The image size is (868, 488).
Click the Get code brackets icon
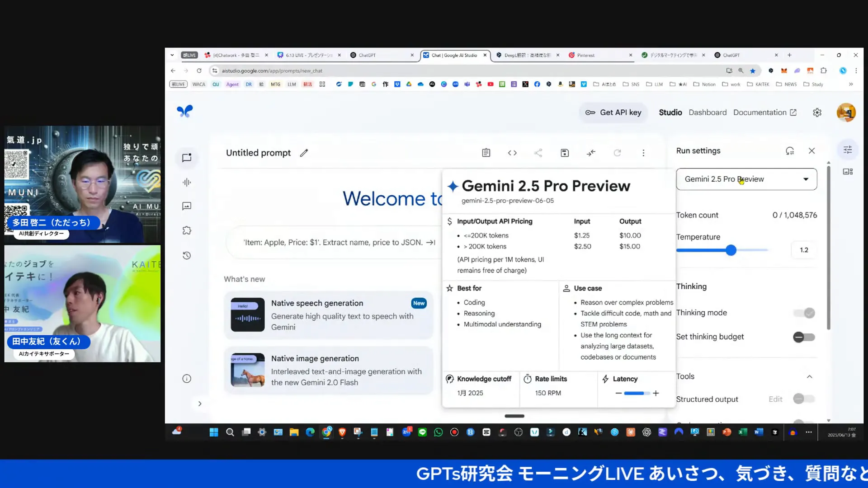pyautogui.click(x=512, y=153)
